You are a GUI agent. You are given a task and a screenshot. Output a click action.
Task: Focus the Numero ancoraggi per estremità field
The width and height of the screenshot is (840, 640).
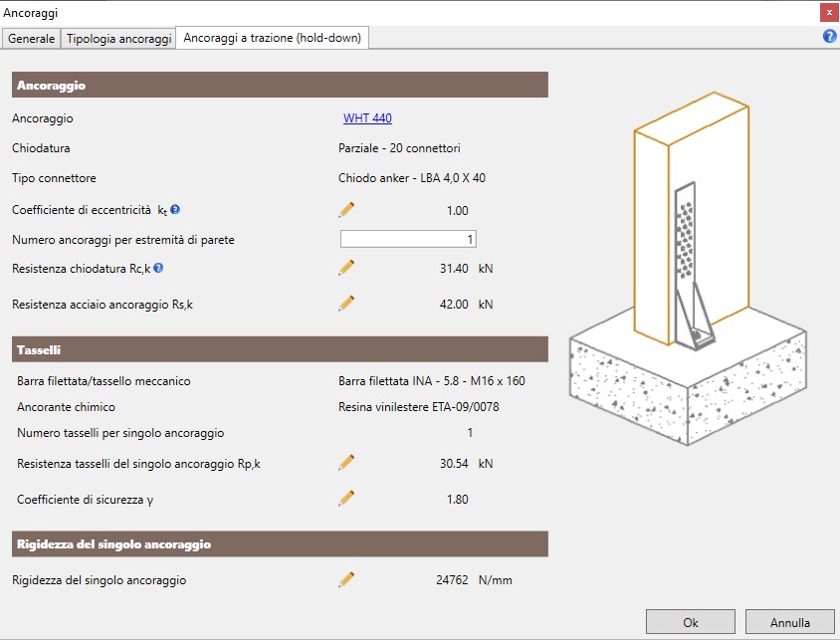(408, 239)
